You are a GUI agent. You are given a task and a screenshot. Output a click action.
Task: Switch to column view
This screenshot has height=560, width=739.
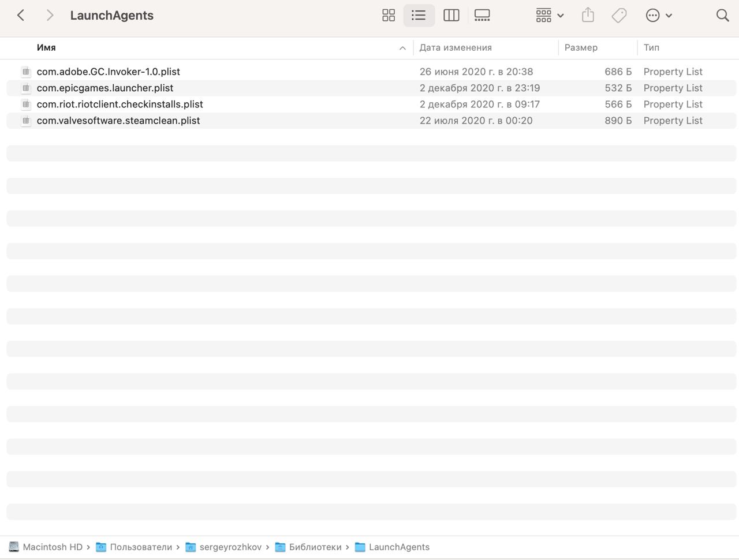tap(451, 16)
